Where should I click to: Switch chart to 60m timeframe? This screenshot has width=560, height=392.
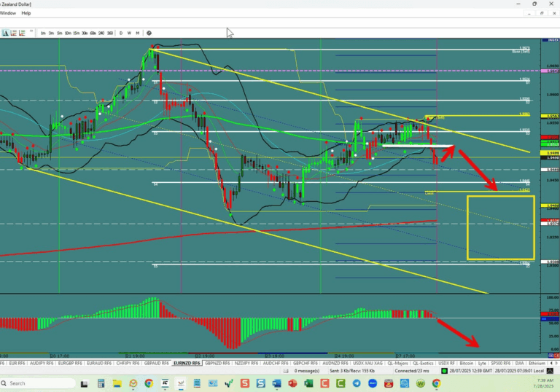click(93, 33)
